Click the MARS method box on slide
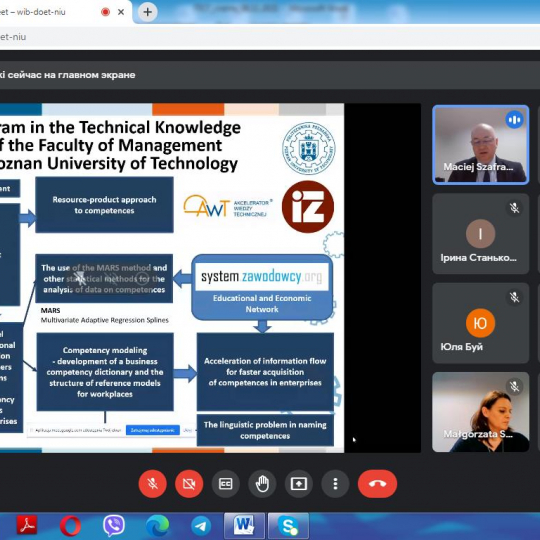This screenshot has width=540, height=540. tap(104, 279)
